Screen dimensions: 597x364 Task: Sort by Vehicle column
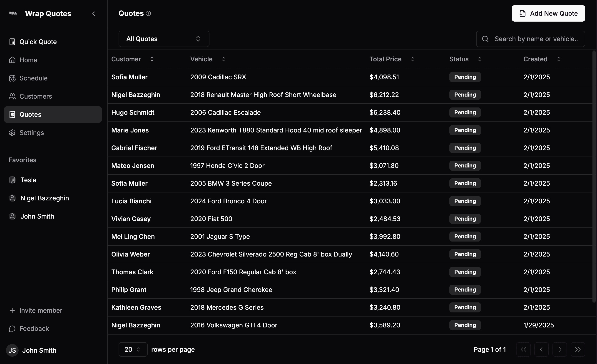pyautogui.click(x=208, y=59)
